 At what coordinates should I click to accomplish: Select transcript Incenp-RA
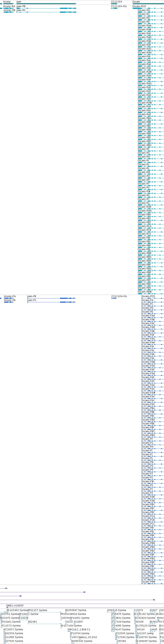point(9,6)
